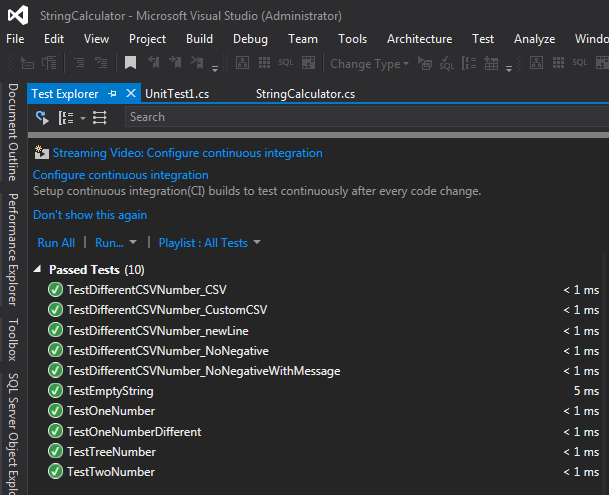Click the streaming video icon beside the link
Viewport: 609px width, 495px height.
coord(41,152)
